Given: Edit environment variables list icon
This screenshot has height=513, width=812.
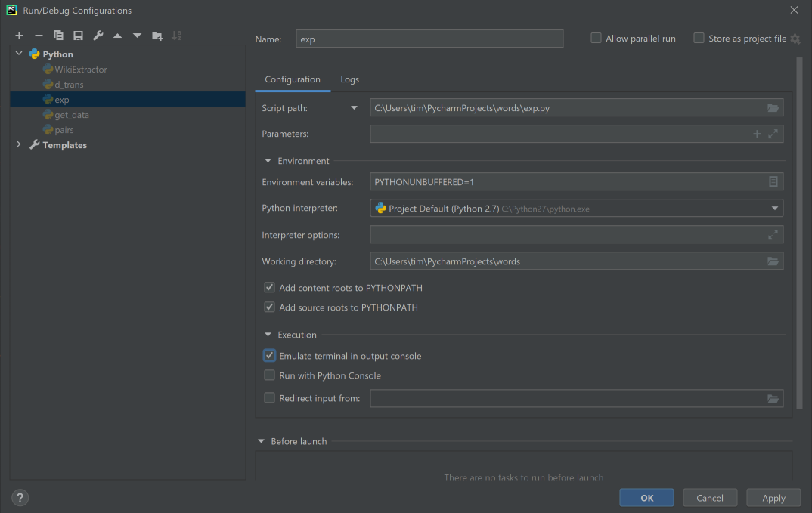Looking at the screenshot, I should pyautogui.click(x=773, y=182).
